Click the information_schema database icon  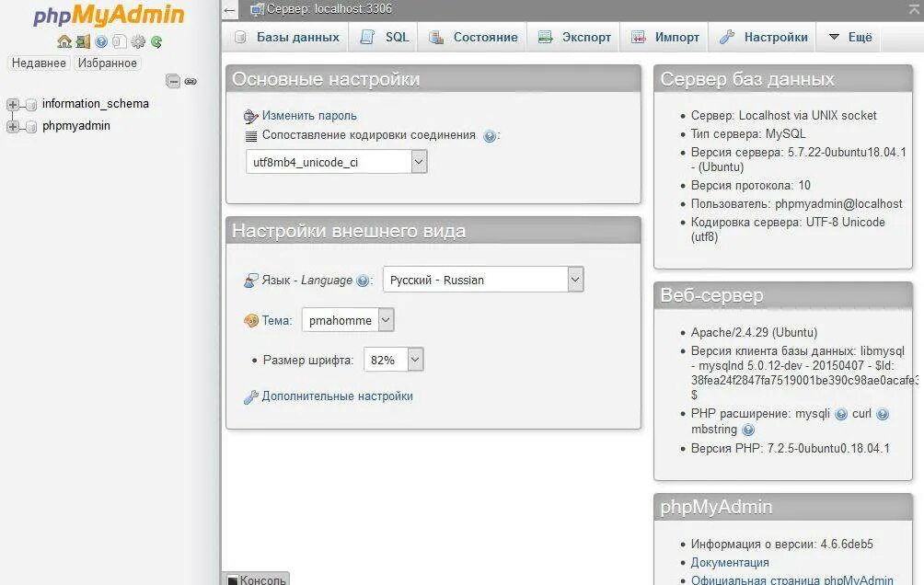[x=32, y=105]
